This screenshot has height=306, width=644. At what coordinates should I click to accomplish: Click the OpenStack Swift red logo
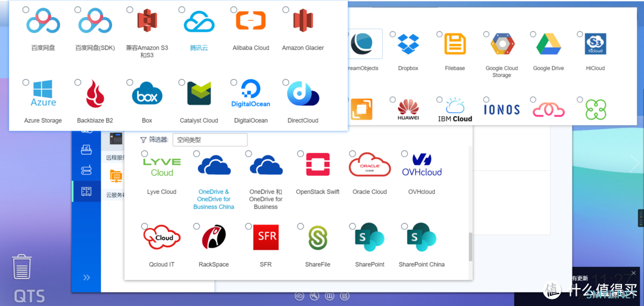pos(317,165)
